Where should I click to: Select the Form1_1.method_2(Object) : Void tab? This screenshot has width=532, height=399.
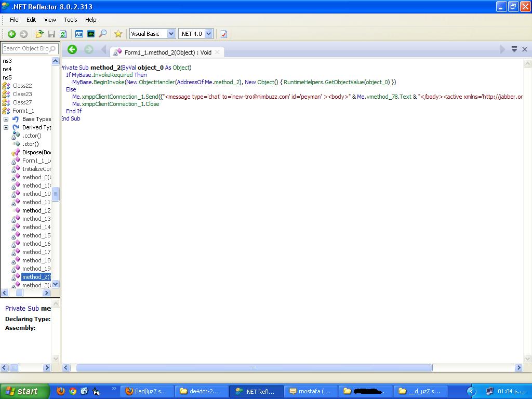(x=168, y=52)
